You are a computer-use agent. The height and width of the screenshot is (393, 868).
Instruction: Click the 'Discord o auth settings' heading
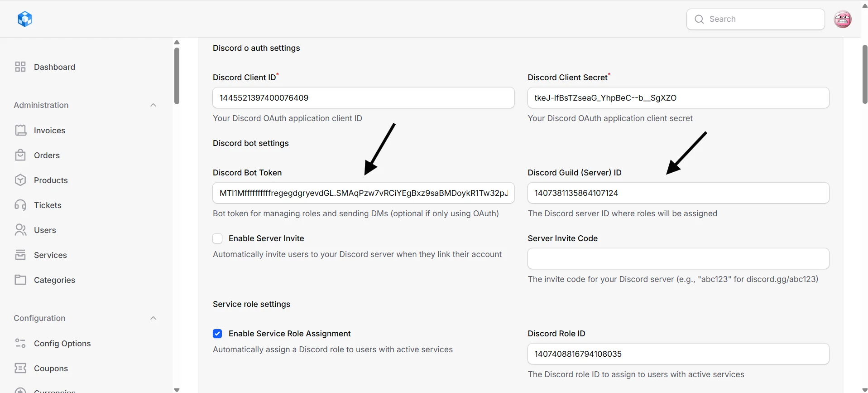pyautogui.click(x=256, y=48)
